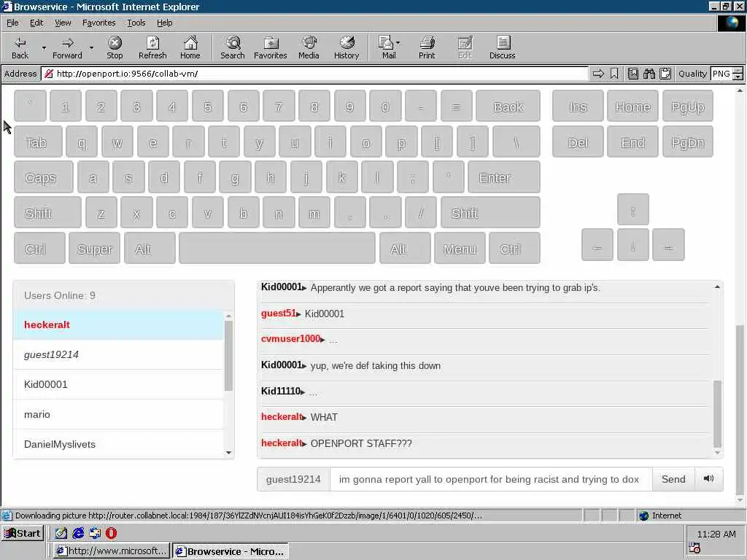Click the picture icon left of binoculars
This screenshot has width=747, height=560.
tap(632, 74)
